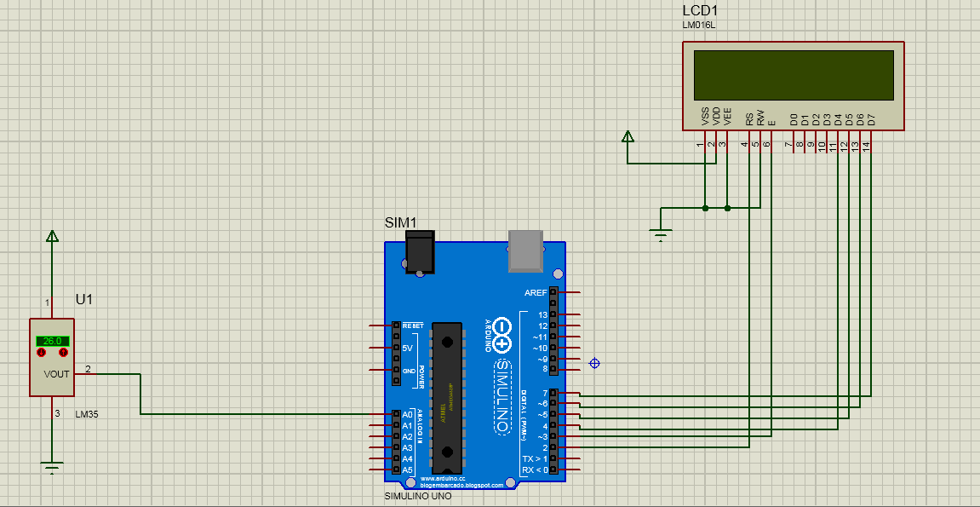This screenshot has width=980, height=507.
Task: Click the Arduino black DC power jack
Action: tap(420, 252)
